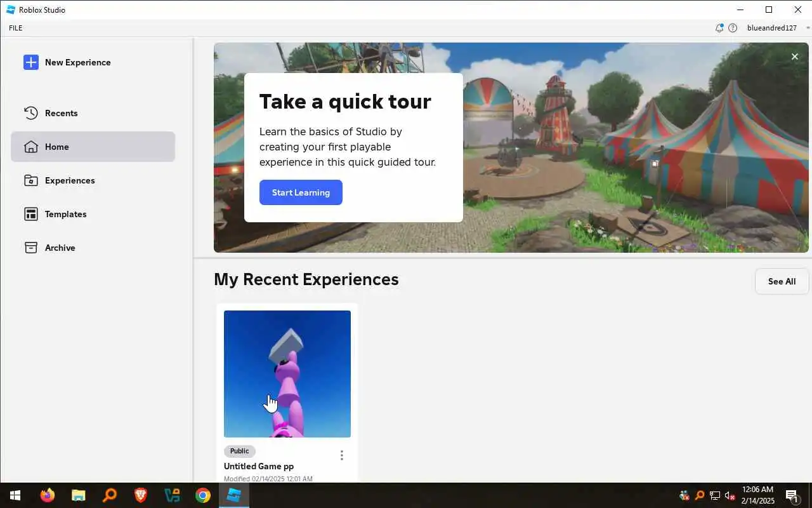The image size is (812, 508).
Task: Click the colorful tray icon with red badge
Action: [x=684, y=495]
